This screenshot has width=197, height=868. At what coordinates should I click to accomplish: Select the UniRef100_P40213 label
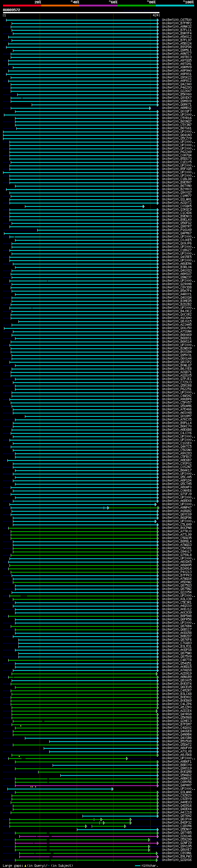point(176,572)
